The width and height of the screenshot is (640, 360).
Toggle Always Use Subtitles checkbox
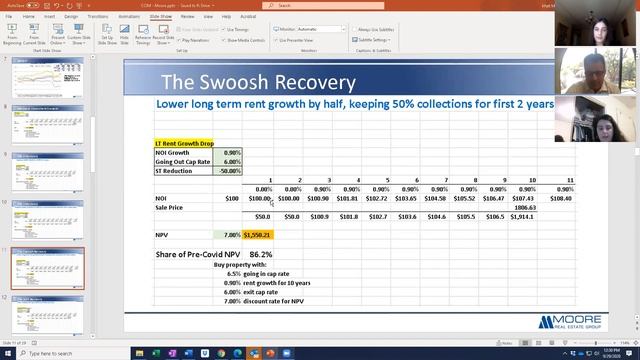click(373, 29)
